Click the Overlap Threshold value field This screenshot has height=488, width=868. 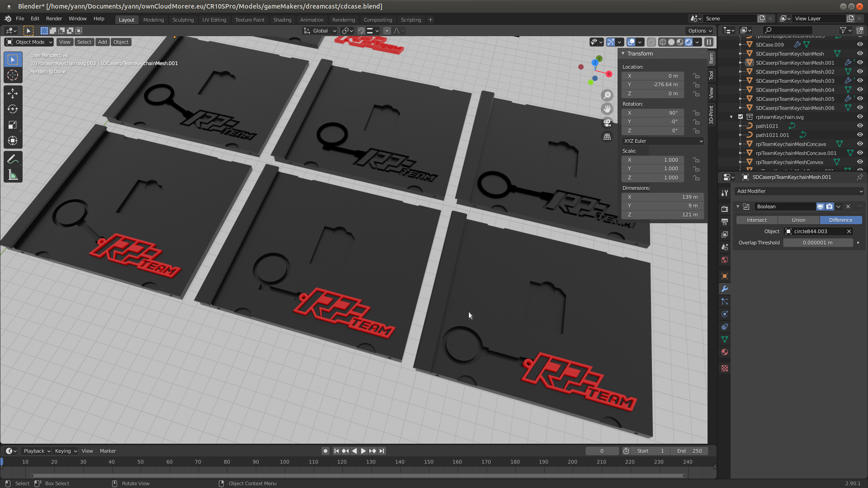pyautogui.click(x=817, y=243)
